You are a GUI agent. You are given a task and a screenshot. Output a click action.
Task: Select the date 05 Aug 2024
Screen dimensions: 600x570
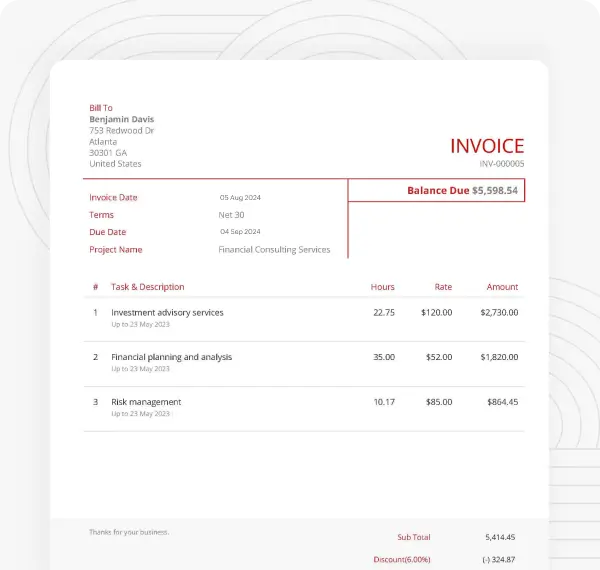pyautogui.click(x=240, y=197)
